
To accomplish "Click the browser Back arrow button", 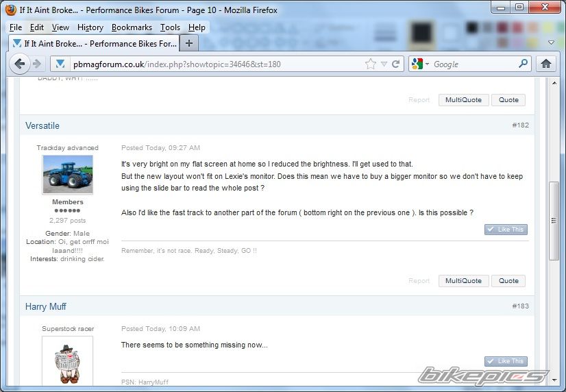I will click(20, 64).
